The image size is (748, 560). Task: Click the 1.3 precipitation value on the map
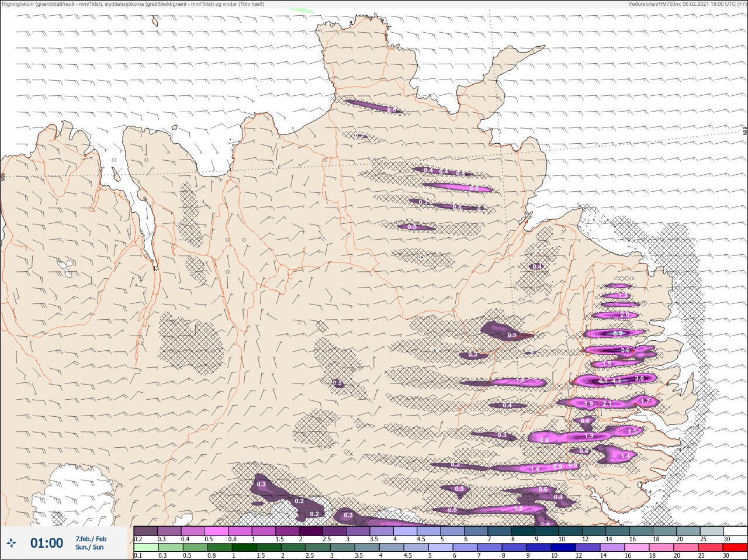click(x=624, y=296)
